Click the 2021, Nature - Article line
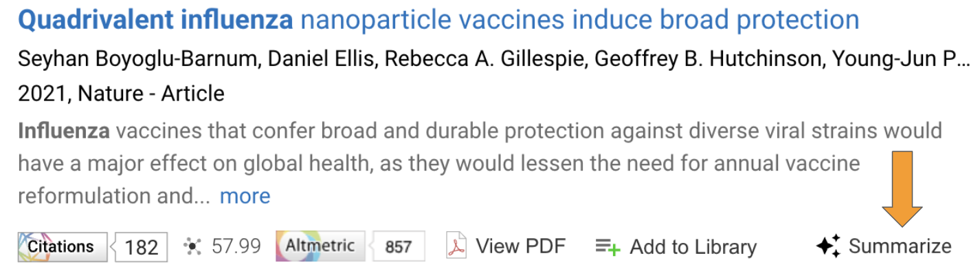Viewport: 980px width, 278px height. (x=121, y=93)
